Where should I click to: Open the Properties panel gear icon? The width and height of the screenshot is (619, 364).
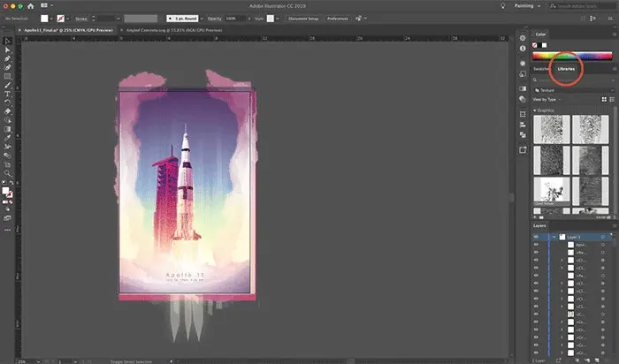click(523, 38)
